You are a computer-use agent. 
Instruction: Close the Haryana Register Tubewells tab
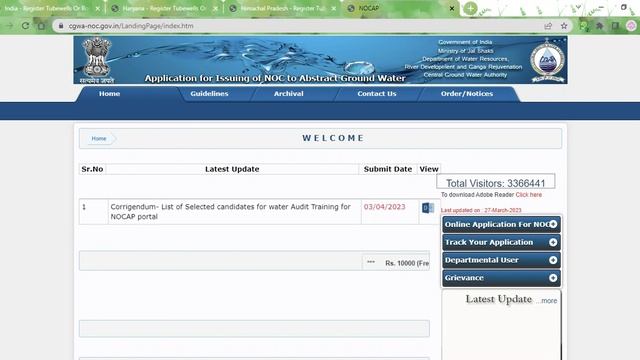point(216,8)
